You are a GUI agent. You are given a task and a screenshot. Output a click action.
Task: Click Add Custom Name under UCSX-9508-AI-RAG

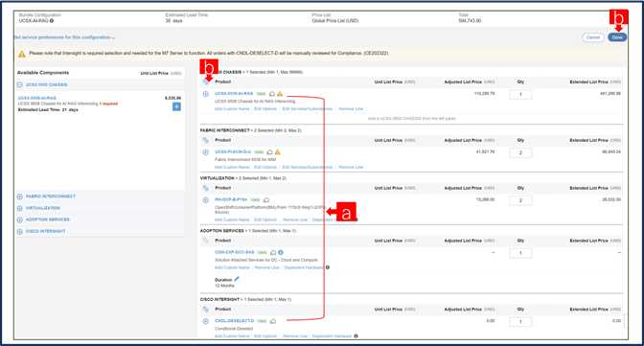pyautogui.click(x=232, y=109)
